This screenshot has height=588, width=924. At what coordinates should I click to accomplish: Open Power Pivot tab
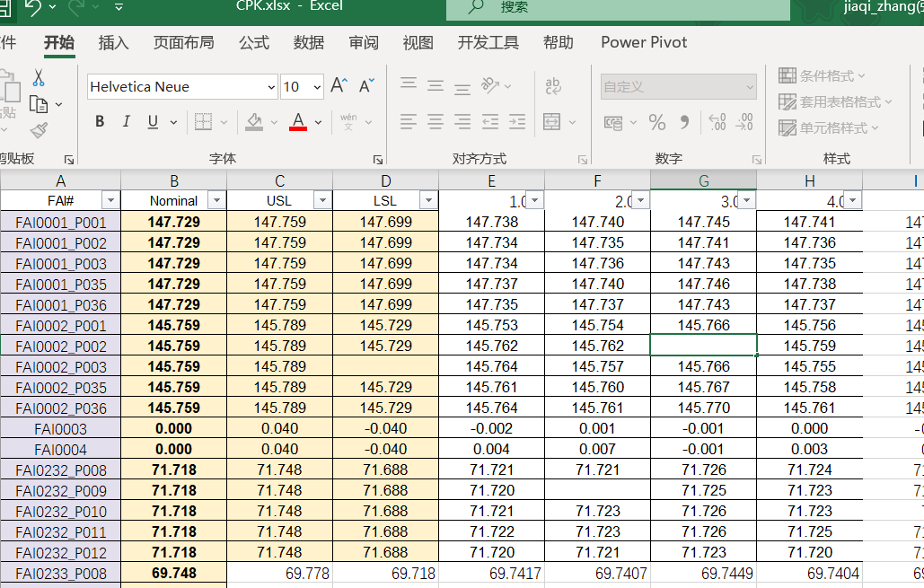tap(644, 42)
